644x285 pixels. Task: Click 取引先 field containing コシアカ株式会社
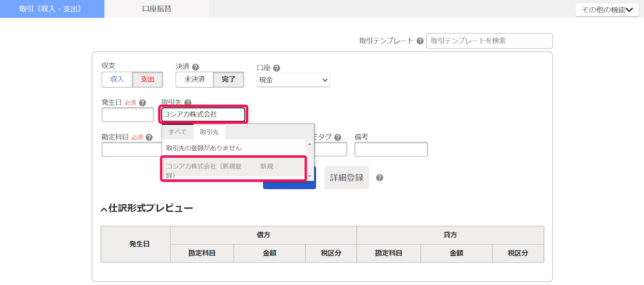(x=203, y=114)
